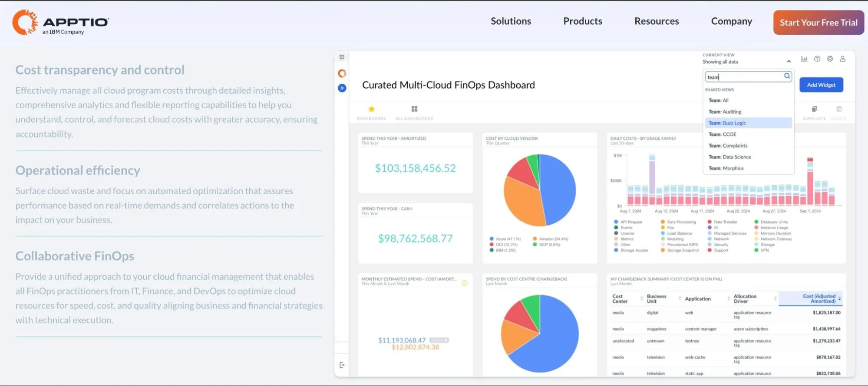Expand sidebar with blue double-arrow icon
This screenshot has width=868, height=386.
(x=342, y=88)
